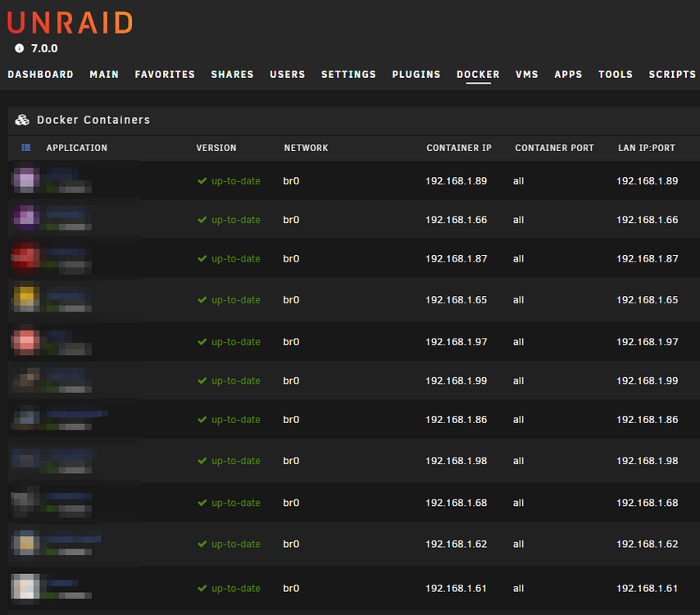This screenshot has width=700, height=615.
Task: Go to the Tools tab
Action: (x=616, y=75)
